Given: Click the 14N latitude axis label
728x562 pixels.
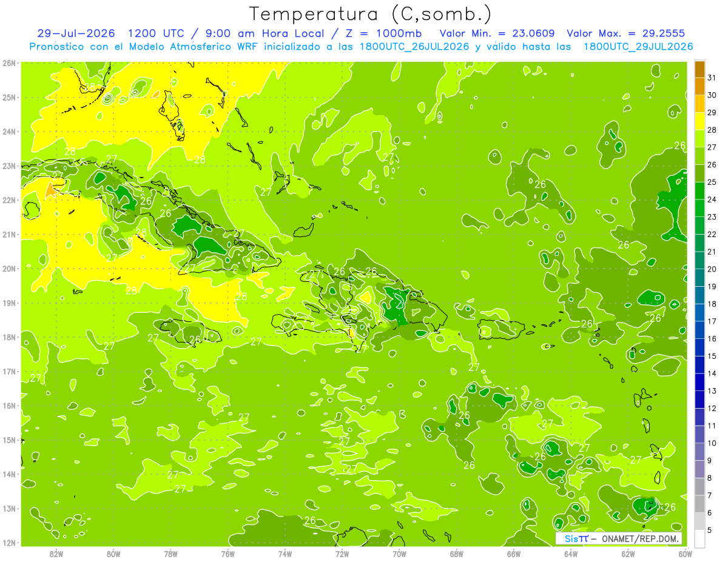Looking at the screenshot, I should [9, 474].
